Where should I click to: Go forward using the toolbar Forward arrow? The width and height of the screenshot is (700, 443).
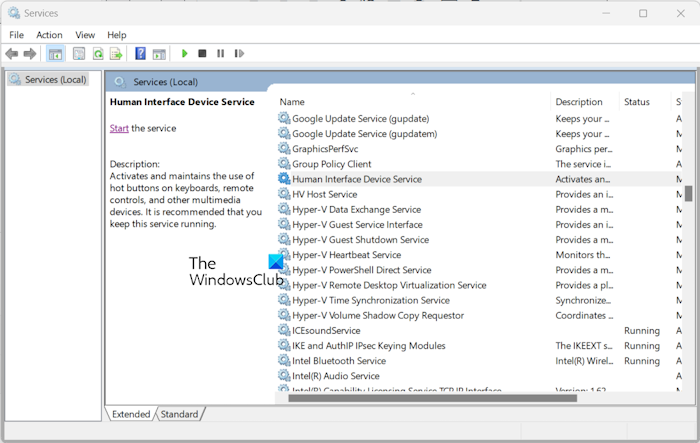(x=30, y=54)
